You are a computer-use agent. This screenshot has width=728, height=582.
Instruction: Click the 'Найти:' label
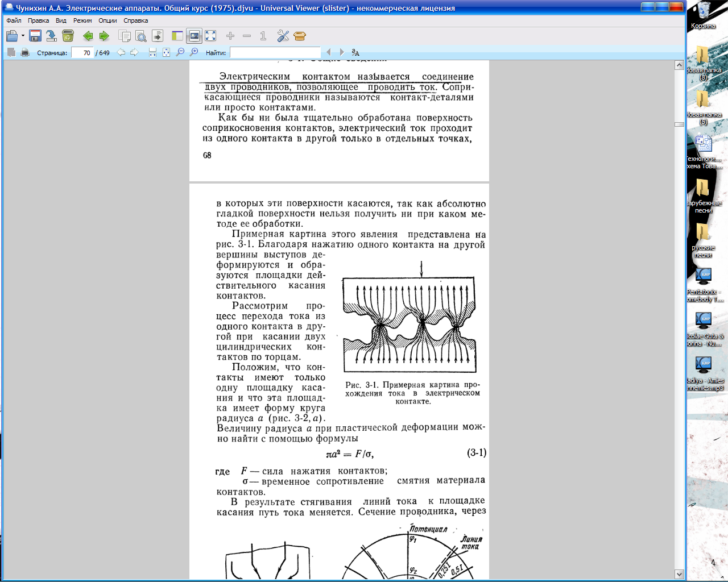(x=216, y=53)
